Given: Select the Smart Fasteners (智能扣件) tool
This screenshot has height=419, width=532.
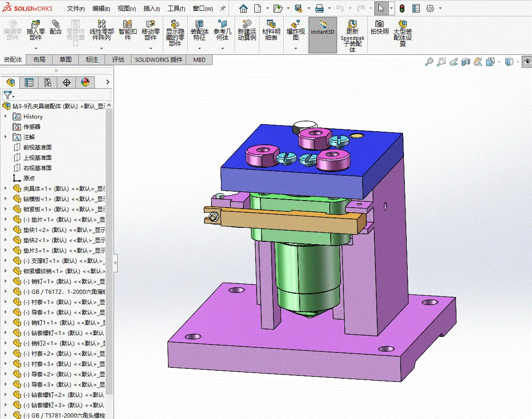Looking at the screenshot, I should tap(128, 30).
